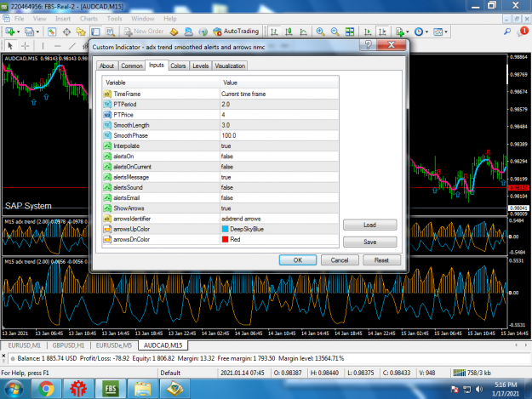Switch to the EURUSD,M1 chart tab

pyautogui.click(x=24, y=345)
